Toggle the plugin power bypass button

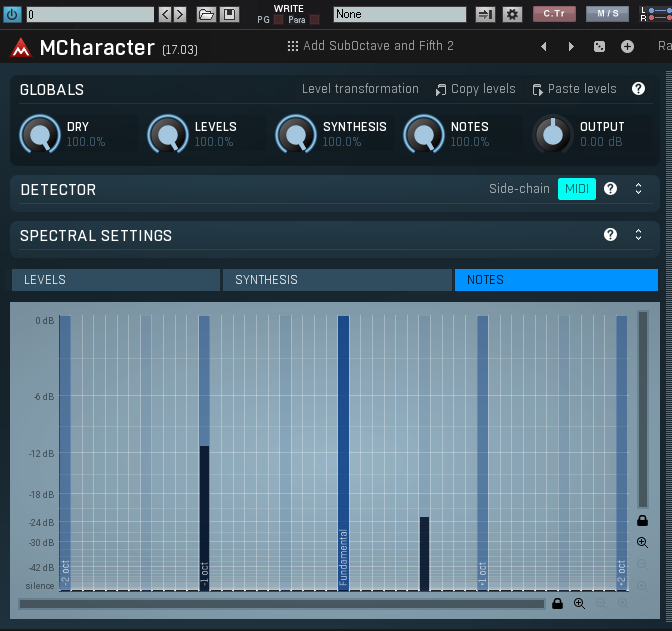pyautogui.click(x=12, y=15)
